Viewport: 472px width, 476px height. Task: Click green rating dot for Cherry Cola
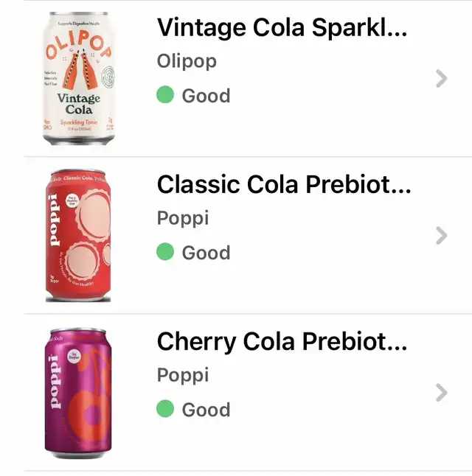click(166, 410)
